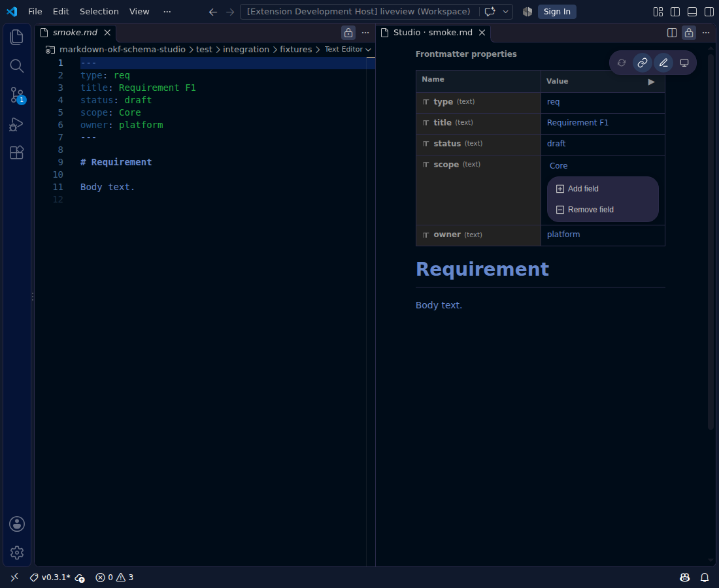719x588 pixels.
Task: Open the Selection menu
Action: [99, 12]
